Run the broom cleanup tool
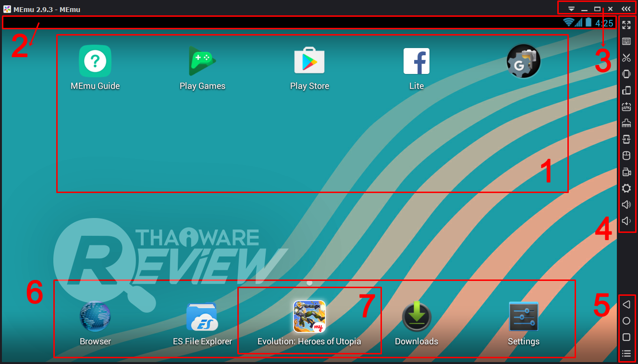This screenshot has width=638, height=364. point(626,123)
